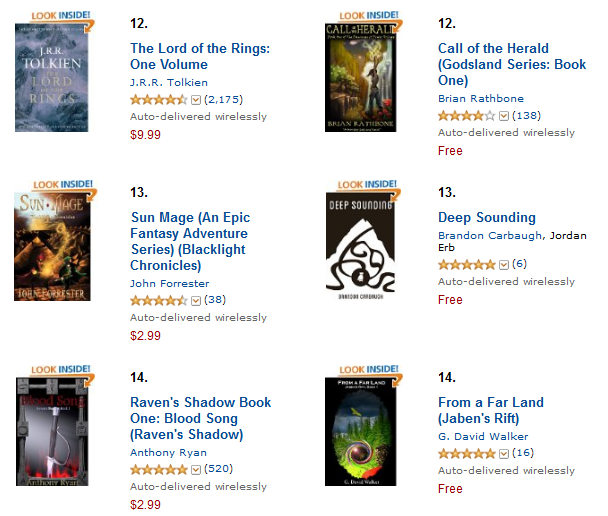Click star rating for Call of the Herald
The width and height of the screenshot is (608, 516).
pos(466,116)
